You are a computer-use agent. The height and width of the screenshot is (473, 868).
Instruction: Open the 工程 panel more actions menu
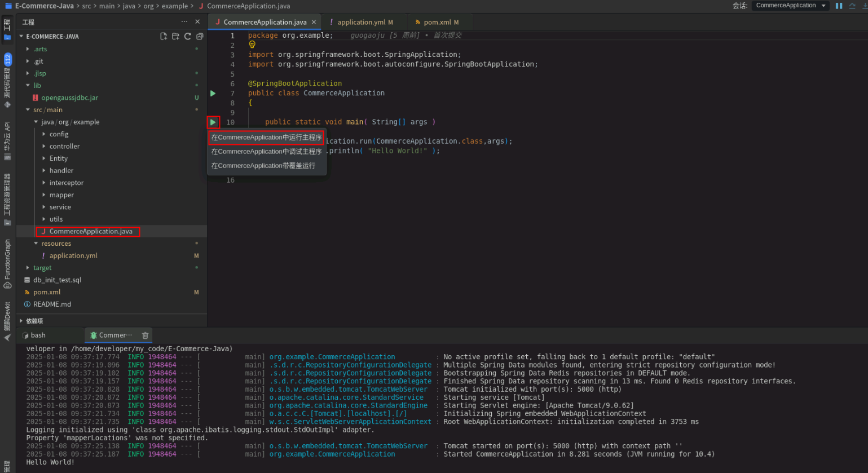click(184, 21)
